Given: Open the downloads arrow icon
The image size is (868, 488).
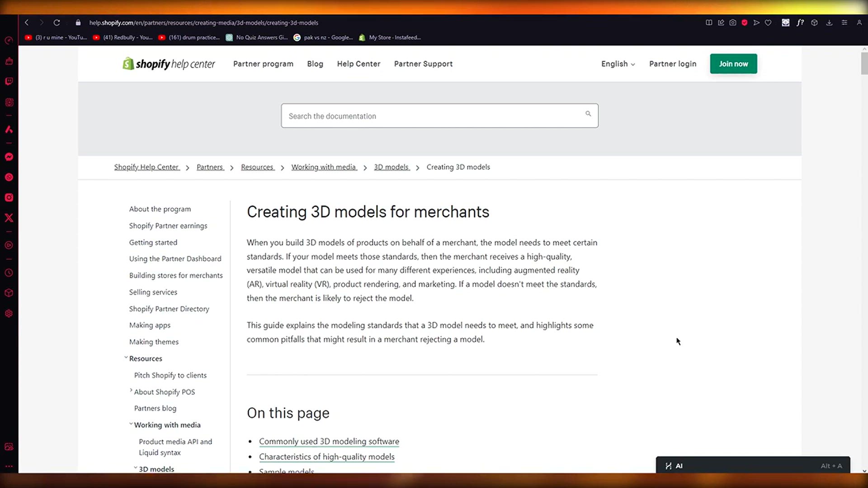Looking at the screenshot, I should click(829, 23).
